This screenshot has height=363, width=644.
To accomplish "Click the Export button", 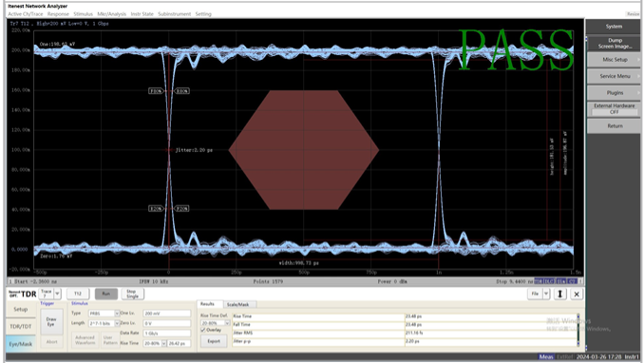I will pyautogui.click(x=214, y=341).
